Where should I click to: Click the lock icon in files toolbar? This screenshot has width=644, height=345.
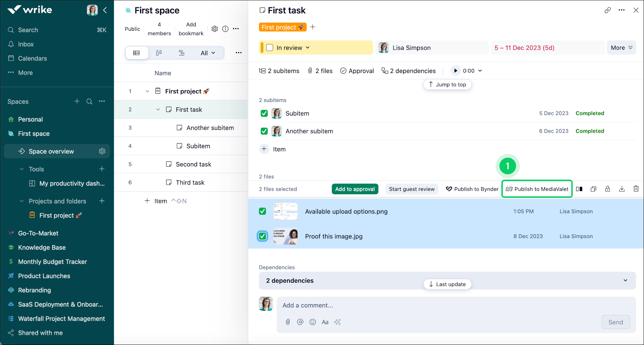(608, 189)
